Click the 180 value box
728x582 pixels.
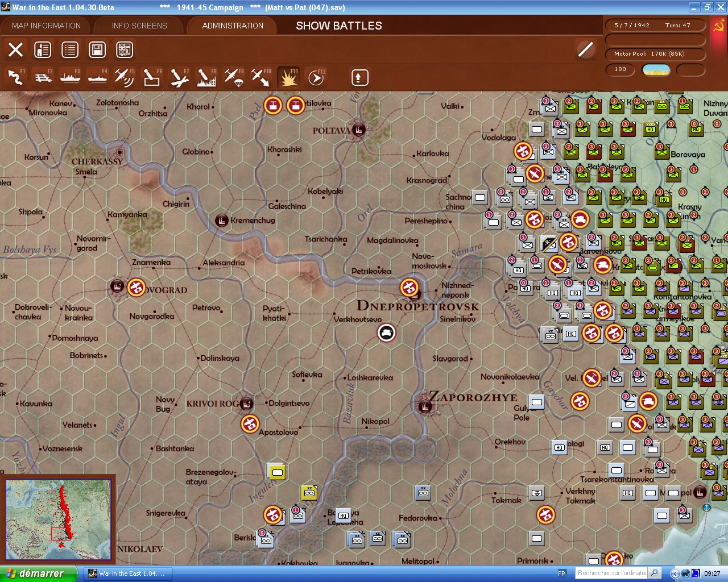pyautogui.click(x=621, y=69)
